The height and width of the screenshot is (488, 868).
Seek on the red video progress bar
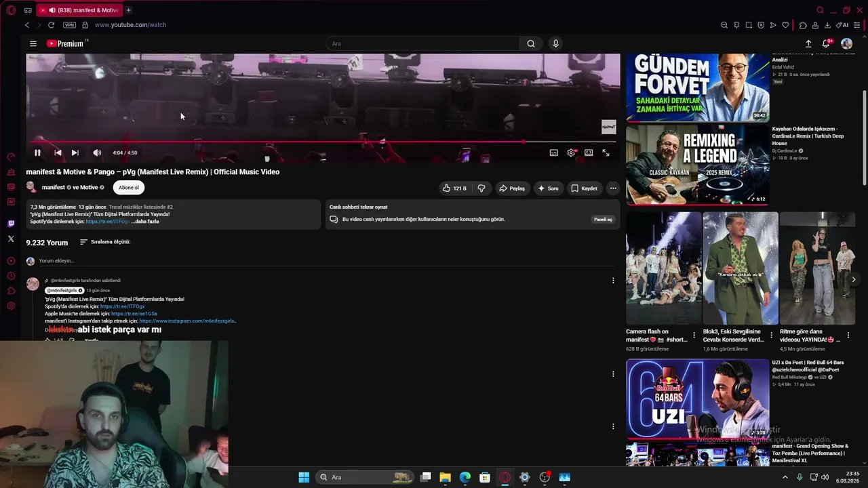321,142
